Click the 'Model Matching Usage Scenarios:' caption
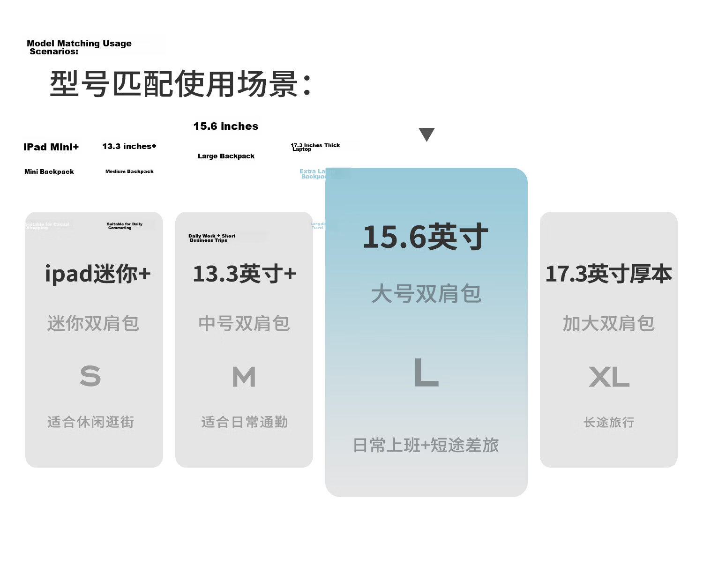703x588 pixels. click(x=79, y=47)
